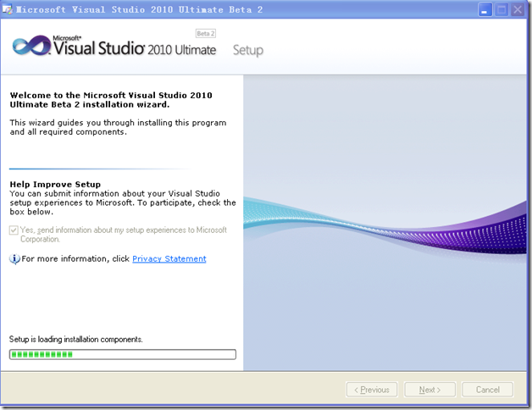Click the "Welcome to the Microsoft Visual Studio" heading
The image size is (532, 410).
[x=111, y=100]
